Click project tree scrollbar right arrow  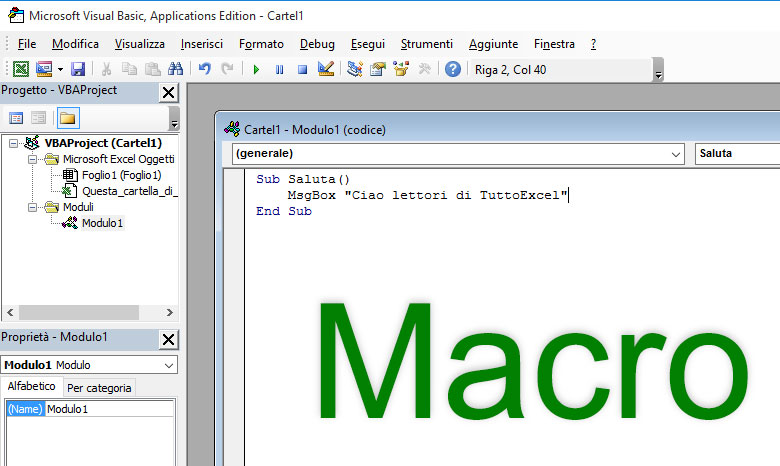click(170, 312)
